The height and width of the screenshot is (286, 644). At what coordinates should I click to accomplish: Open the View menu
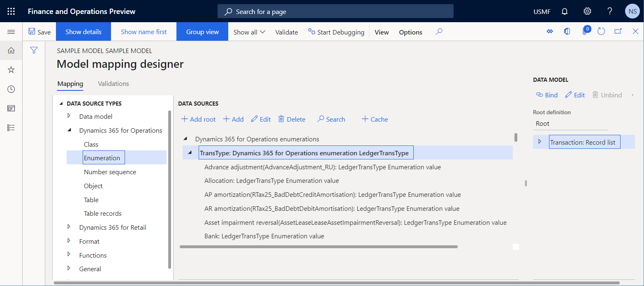382,32
